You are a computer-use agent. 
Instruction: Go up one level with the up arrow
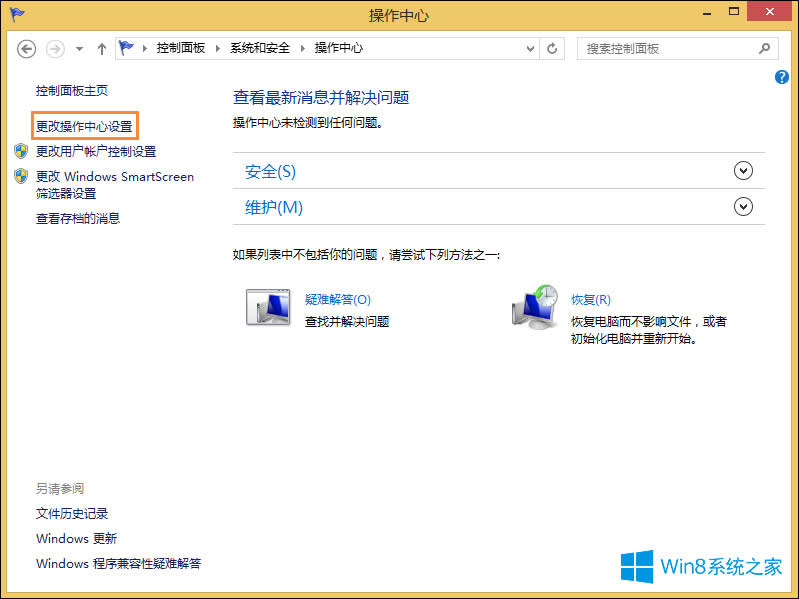pyautogui.click(x=102, y=49)
